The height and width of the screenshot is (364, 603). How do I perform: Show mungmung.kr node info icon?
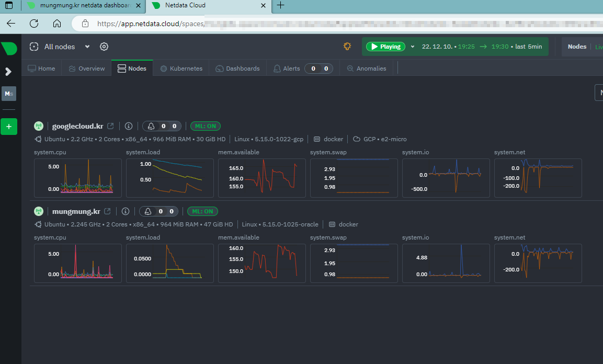coord(126,211)
